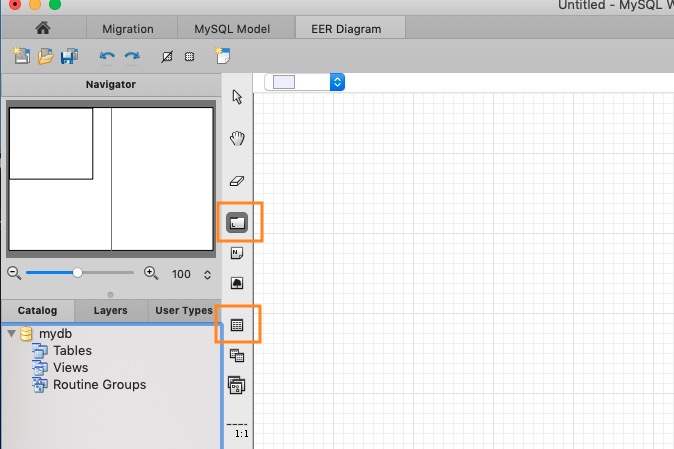Switch to the Catalog tab
The image size is (674, 449).
click(37, 310)
